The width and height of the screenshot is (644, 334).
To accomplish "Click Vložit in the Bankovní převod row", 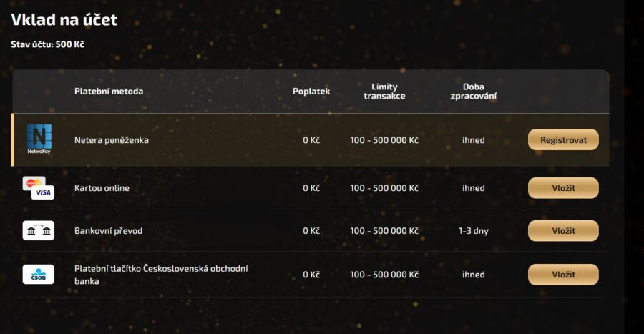I will click(x=563, y=231).
